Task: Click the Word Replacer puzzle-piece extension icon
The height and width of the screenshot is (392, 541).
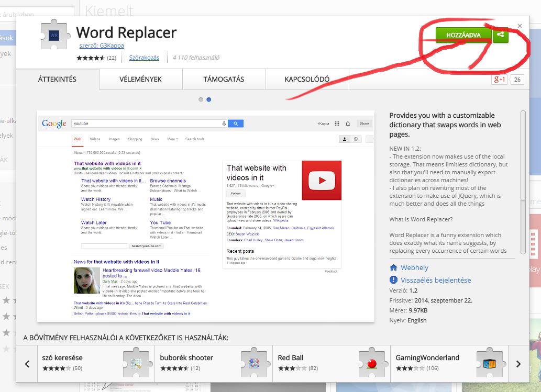Action: click(x=54, y=35)
